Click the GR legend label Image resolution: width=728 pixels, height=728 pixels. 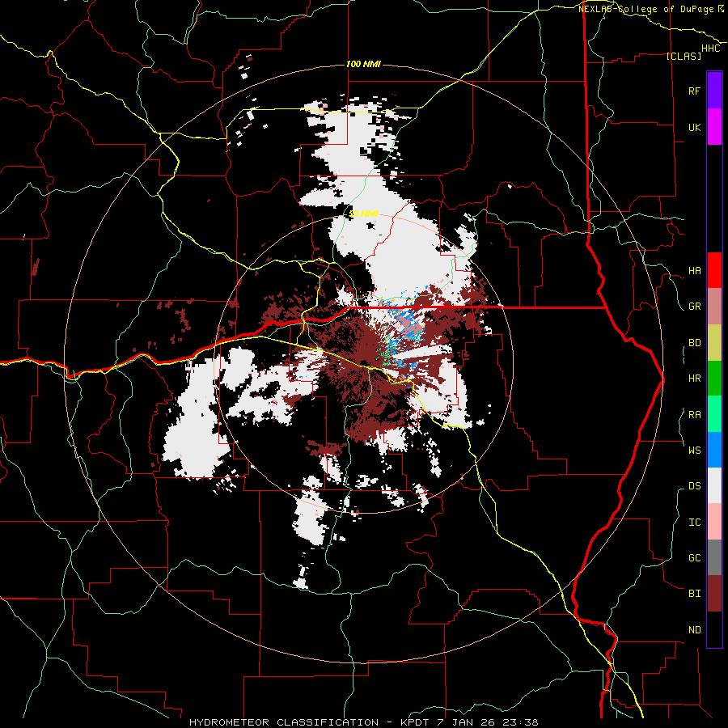tap(694, 307)
